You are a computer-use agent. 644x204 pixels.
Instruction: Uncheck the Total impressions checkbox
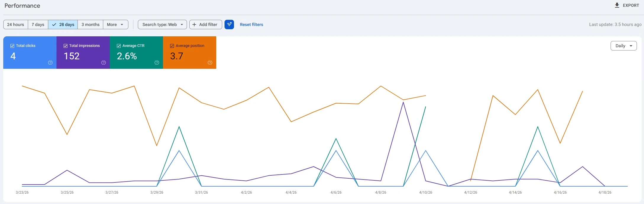click(66, 46)
